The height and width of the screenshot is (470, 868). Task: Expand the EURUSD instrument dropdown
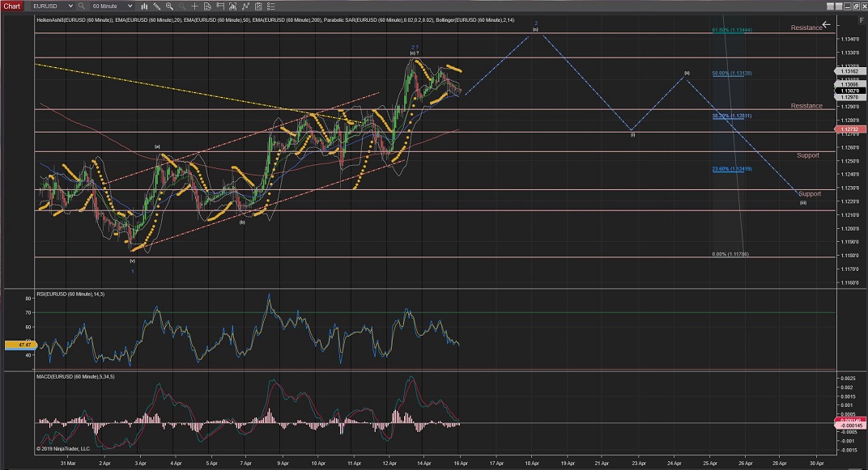(x=70, y=6)
